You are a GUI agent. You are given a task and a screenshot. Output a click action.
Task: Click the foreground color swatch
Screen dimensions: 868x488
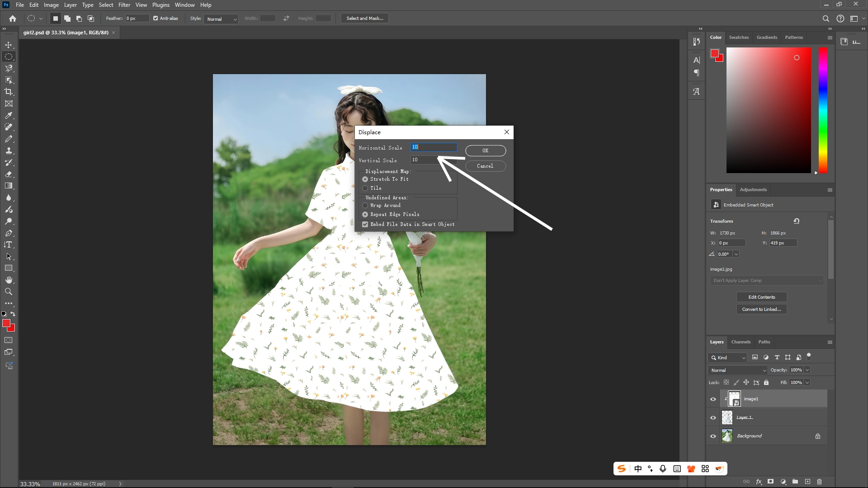[6, 324]
